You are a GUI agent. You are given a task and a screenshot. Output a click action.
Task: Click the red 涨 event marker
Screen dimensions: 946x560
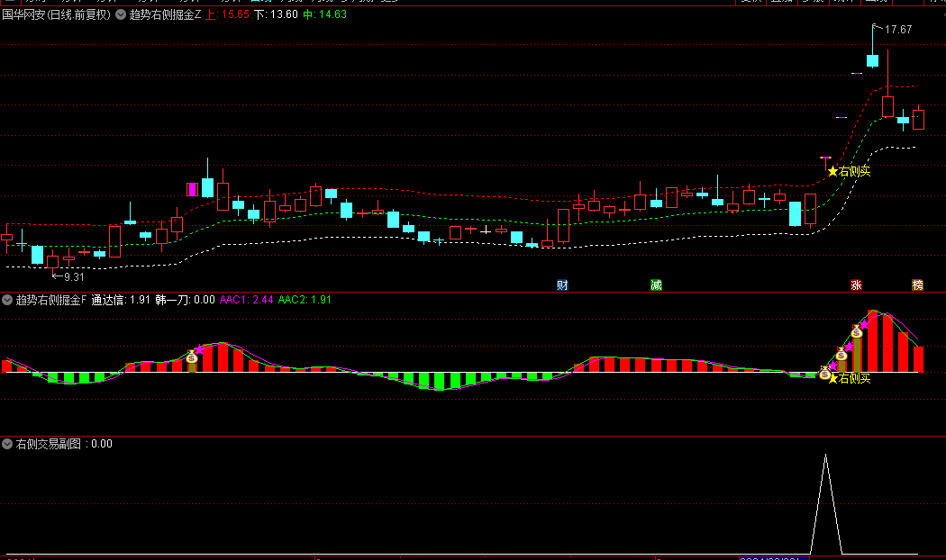coord(856,285)
